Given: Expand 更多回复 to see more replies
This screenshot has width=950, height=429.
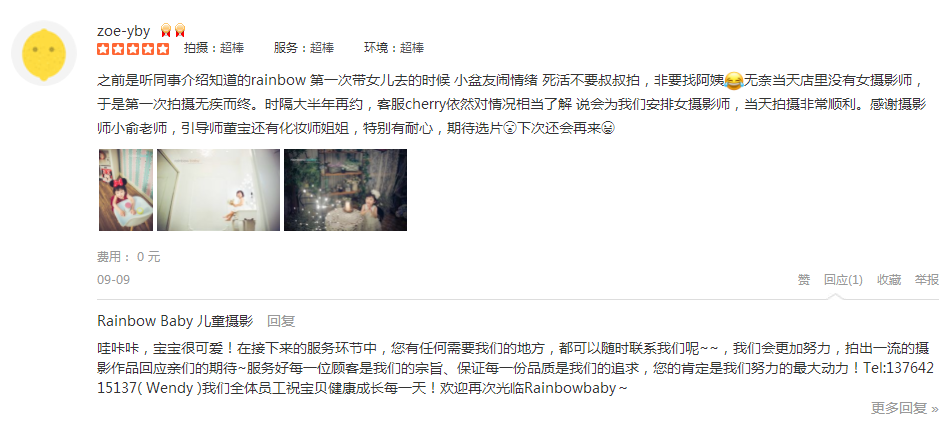Looking at the screenshot, I should [x=905, y=408].
